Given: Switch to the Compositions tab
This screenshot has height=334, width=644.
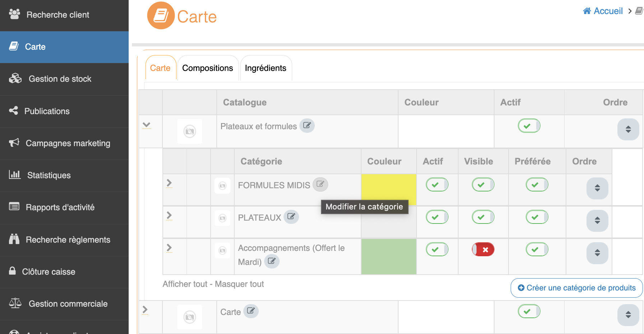Looking at the screenshot, I should pos(207,68).
